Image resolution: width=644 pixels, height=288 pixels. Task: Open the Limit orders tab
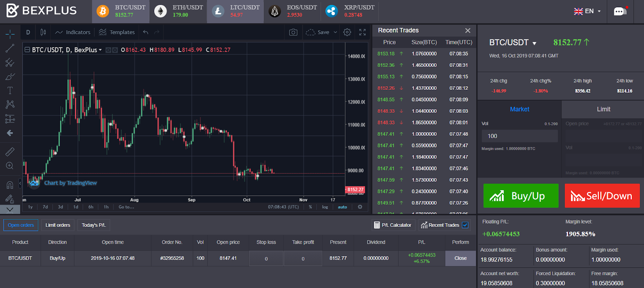pos(58,225)
